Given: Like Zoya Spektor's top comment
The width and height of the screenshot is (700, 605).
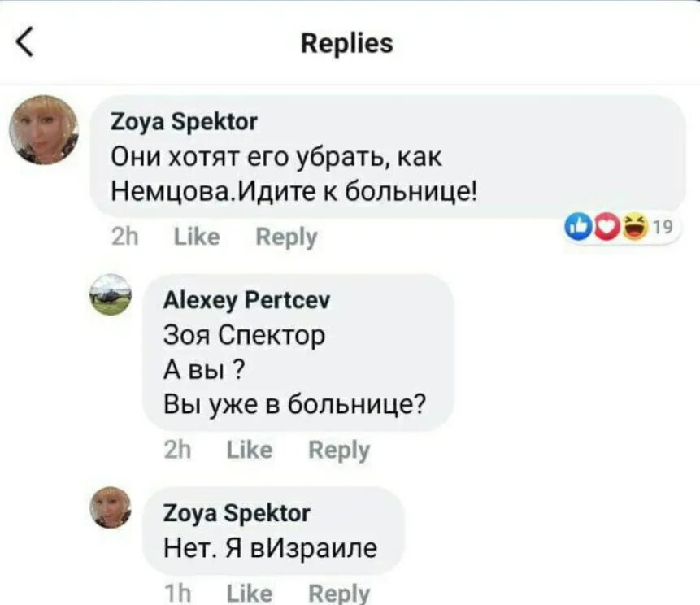Looking at the screenshot, I should (x=197, y=237).
